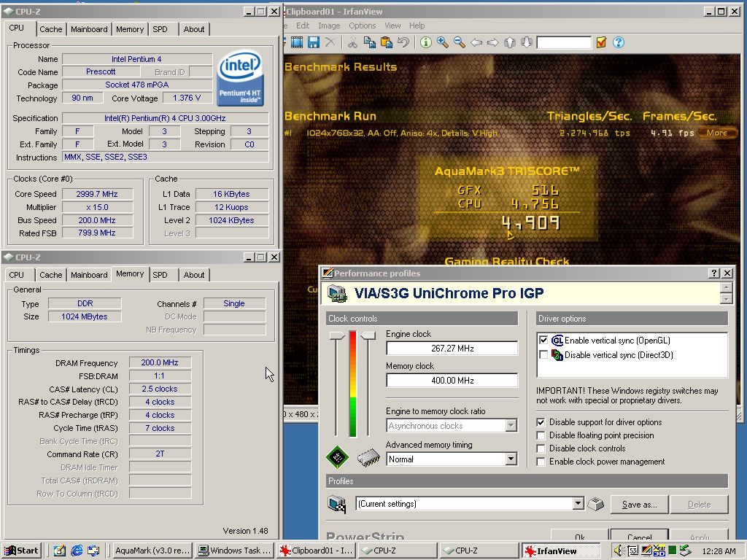
Task: Switch to Cache tab in top CPU-Z window
Action: click(51, 29)
